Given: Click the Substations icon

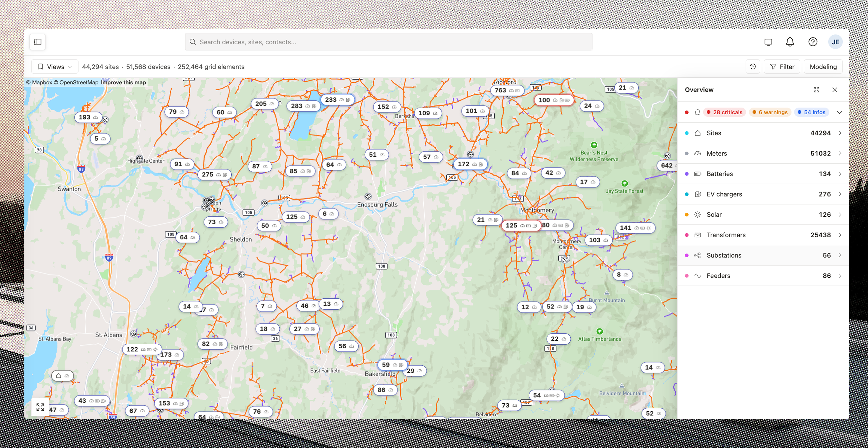Looking at the screenshot, I should pyautogui.click(x=697, y=256).
